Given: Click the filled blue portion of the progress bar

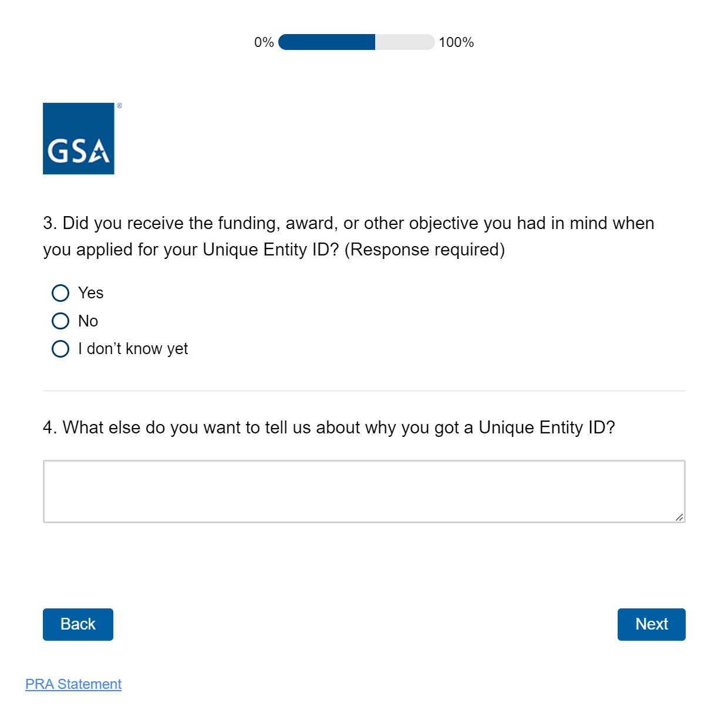Looking at the screenshot, I should point(326,42).
